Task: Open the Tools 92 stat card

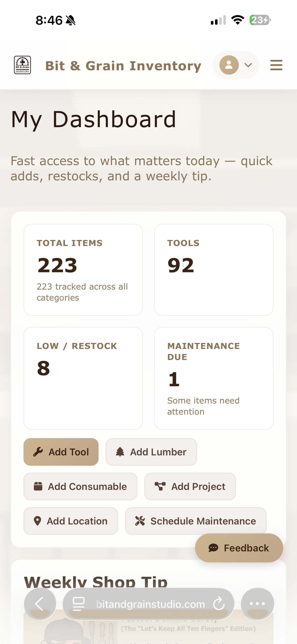Action: pyautogui.click(x=213, y=269)
